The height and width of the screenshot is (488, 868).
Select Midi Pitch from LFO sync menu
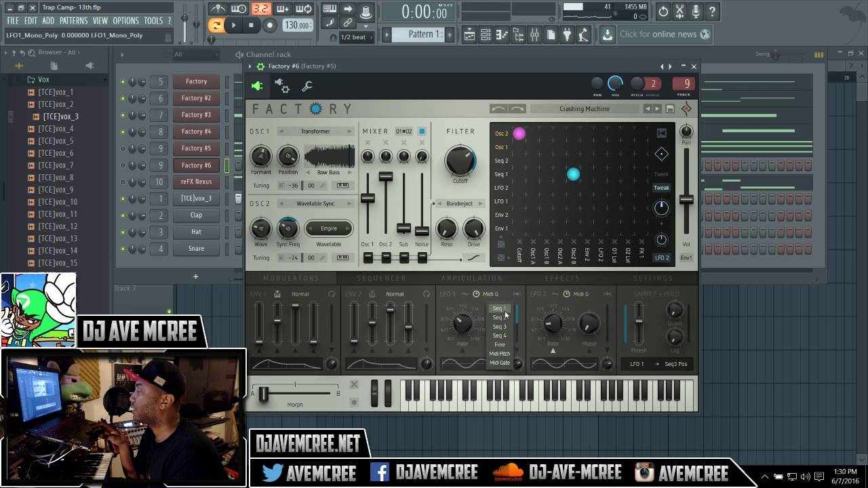(500, 353)
